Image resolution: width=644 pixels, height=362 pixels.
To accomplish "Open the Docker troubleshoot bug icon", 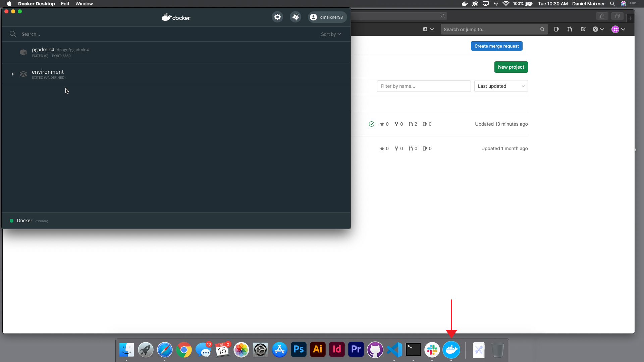I will point(296,17).
